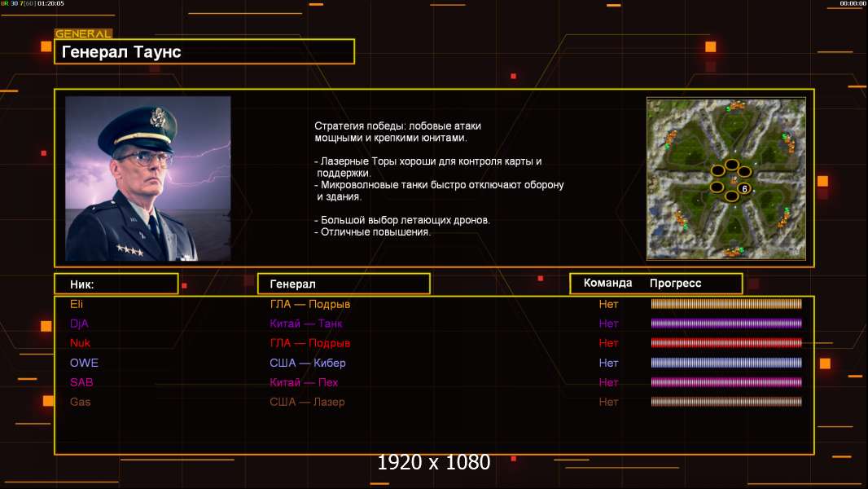Click team value 'Нет' for SAB
The width and height of the screenshot is (868, 489).
click(x=608, y=382)
